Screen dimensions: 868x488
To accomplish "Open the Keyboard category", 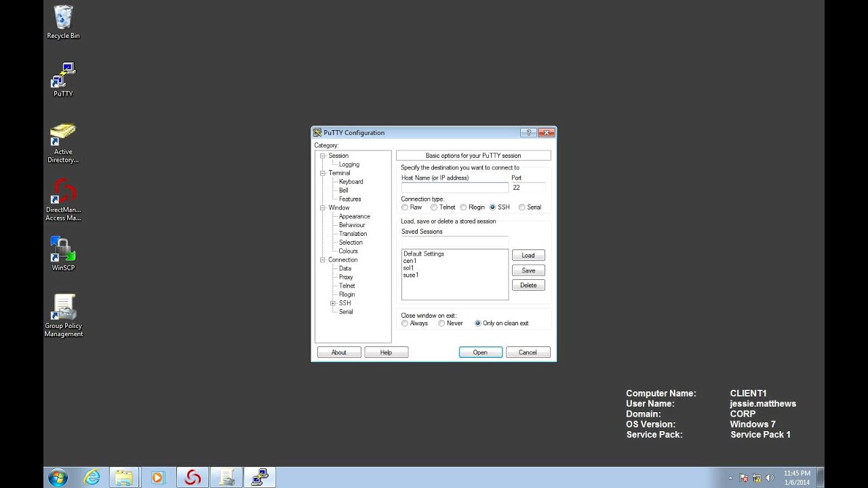I will pyautogui.click(x=351, y=182).
